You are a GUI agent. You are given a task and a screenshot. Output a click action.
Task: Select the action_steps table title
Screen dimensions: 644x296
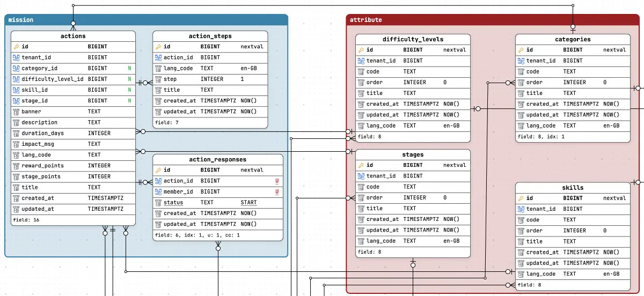(210, 36)
